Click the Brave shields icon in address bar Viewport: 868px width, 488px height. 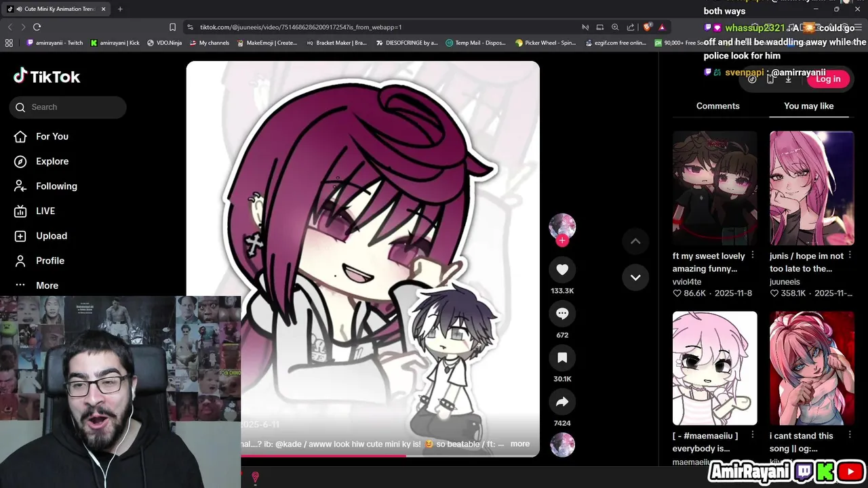tap(647, 27)
